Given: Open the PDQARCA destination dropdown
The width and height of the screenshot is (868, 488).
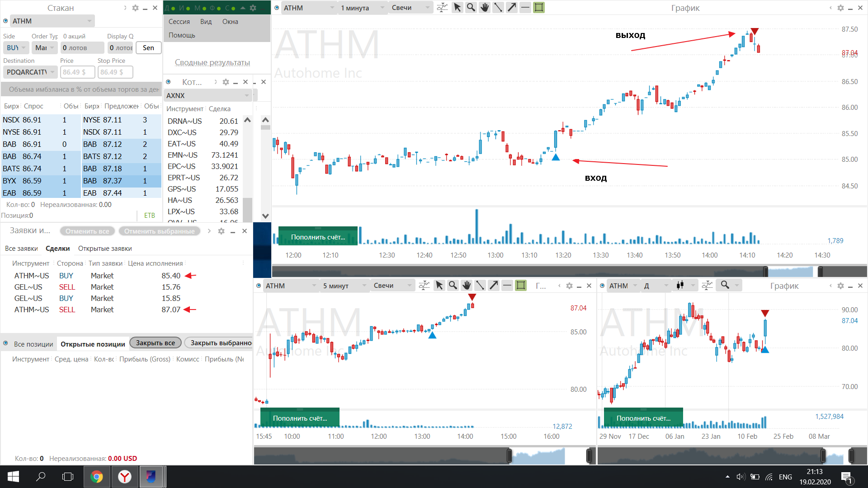Looking at the screenshot, I should click(x=30, y=72).
